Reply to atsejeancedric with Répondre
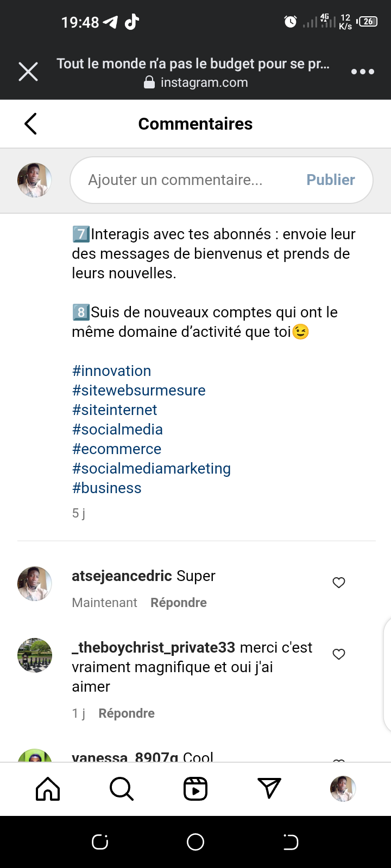This screenshot has height=868, width=391. coord(178,603)
